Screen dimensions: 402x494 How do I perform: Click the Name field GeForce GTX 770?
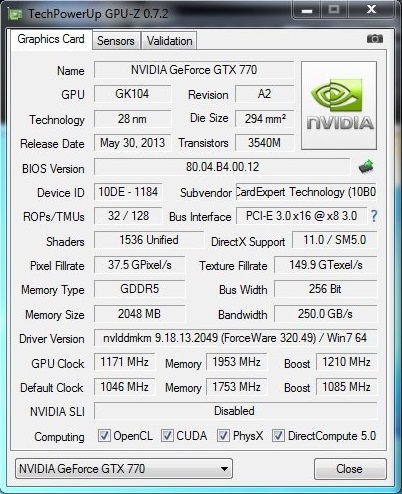click(x=194, y=70)
